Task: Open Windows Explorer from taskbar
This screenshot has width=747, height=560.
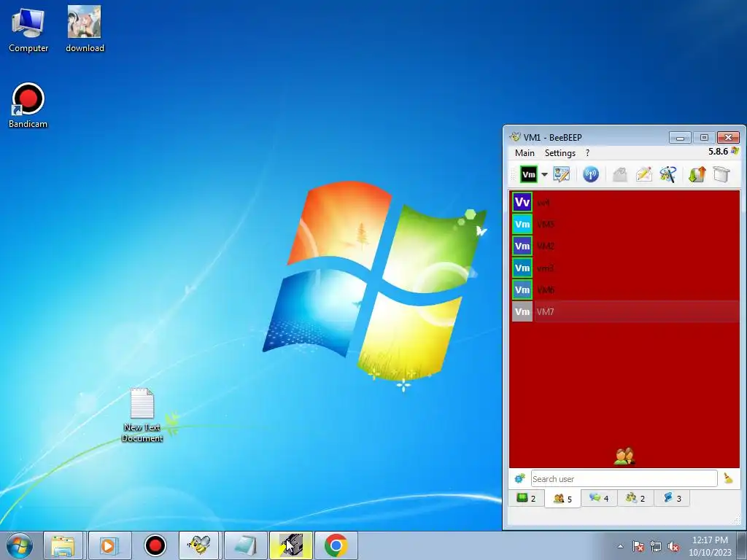Action: click(x=63, y=545)
